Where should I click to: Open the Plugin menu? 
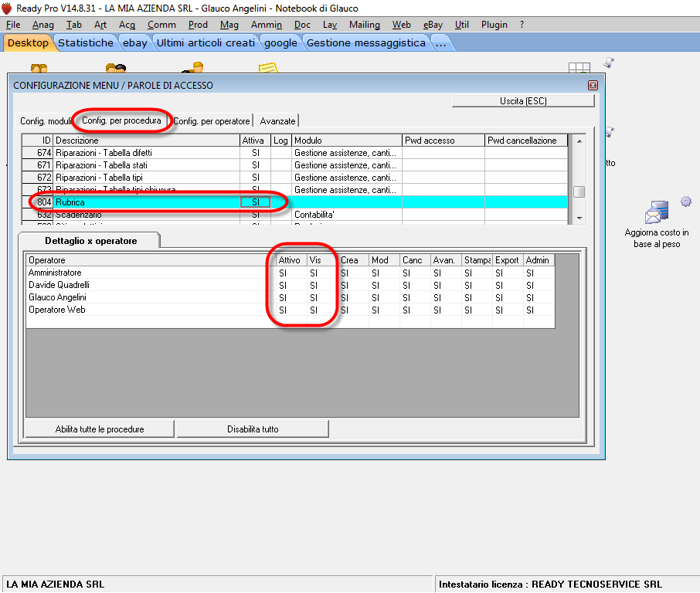(494, 25)
